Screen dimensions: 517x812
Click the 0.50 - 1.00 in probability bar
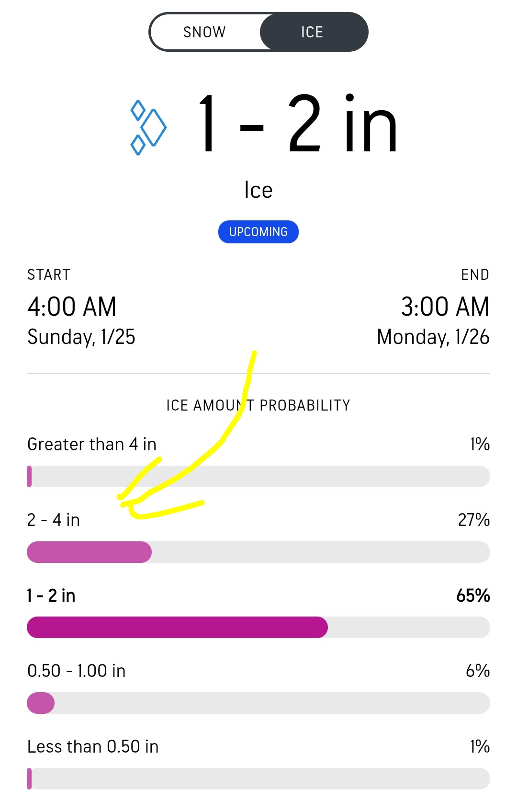point(258,703)
